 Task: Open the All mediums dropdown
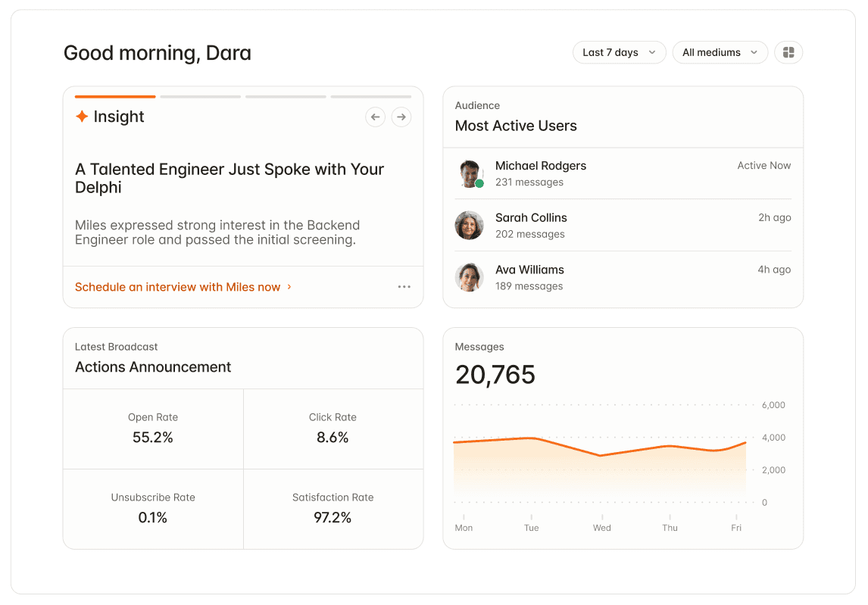720,52
